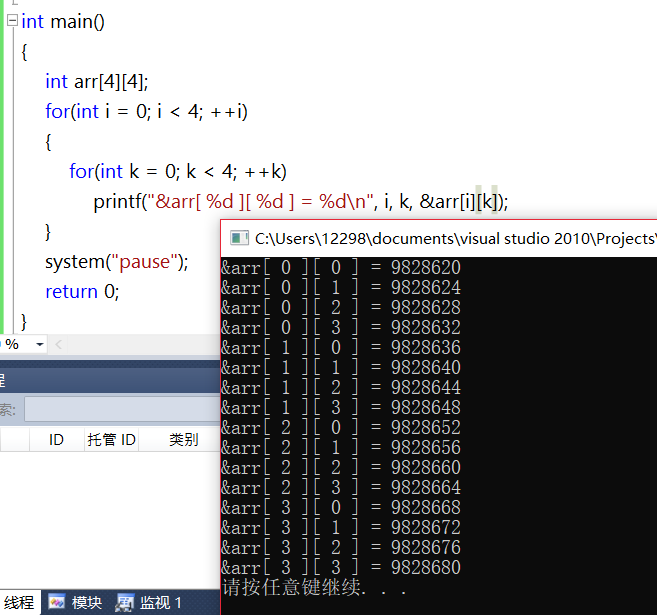Screen dimensions: 657x615
Task: Click console output line &arr[ 0 ][ 0 ] = 9828620
Action: pos(341,267)
